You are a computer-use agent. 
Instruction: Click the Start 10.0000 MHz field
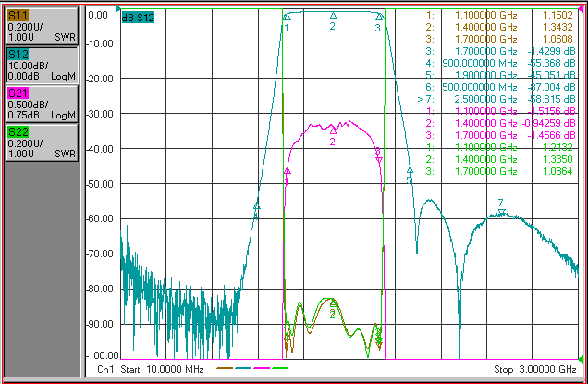[x=151, y=369]
